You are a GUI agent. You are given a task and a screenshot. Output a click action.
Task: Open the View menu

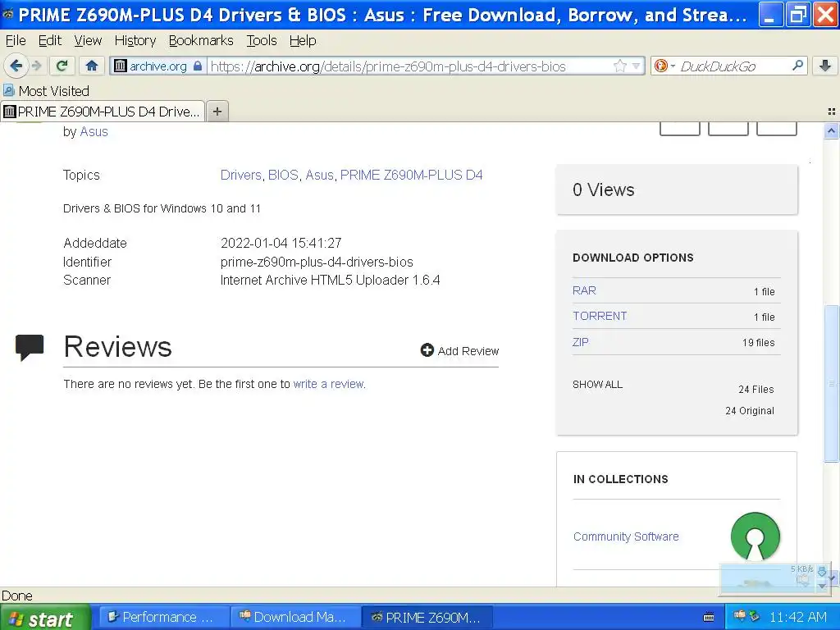[88, 41]
